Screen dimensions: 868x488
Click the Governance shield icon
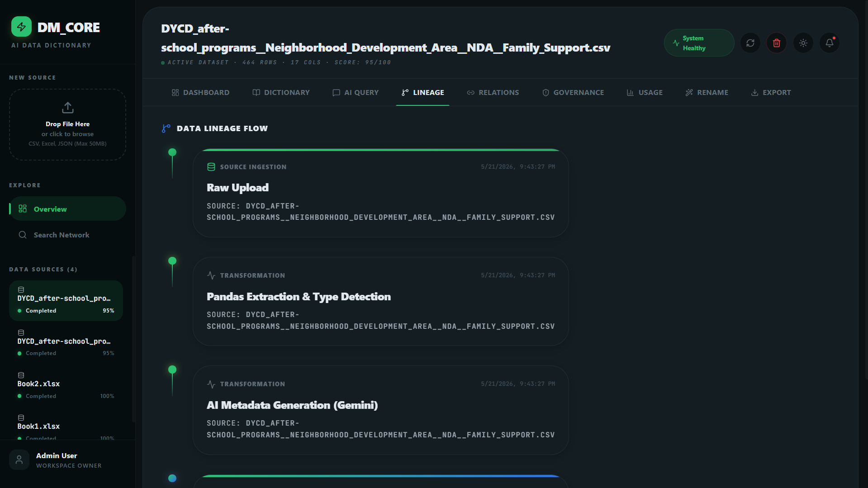(545, 92)
